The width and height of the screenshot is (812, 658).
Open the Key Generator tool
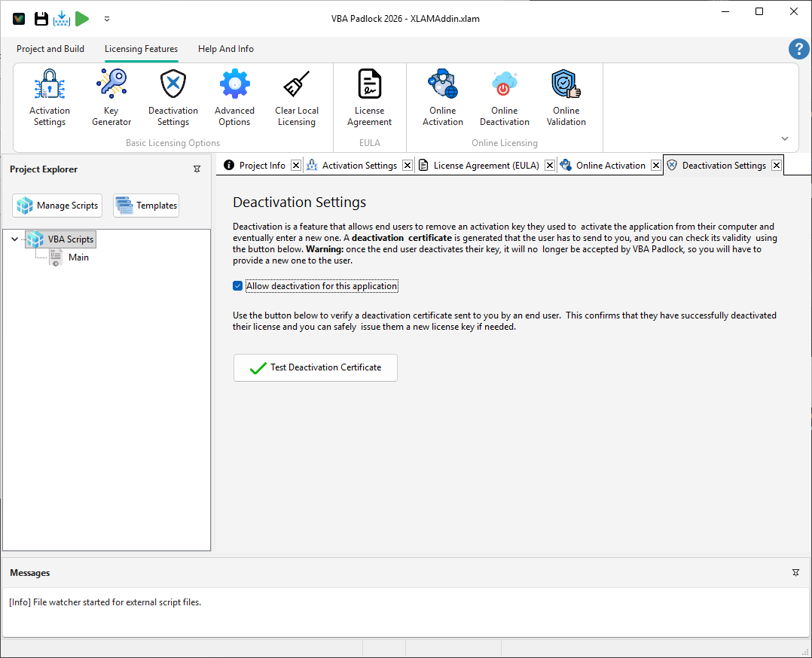111,96
